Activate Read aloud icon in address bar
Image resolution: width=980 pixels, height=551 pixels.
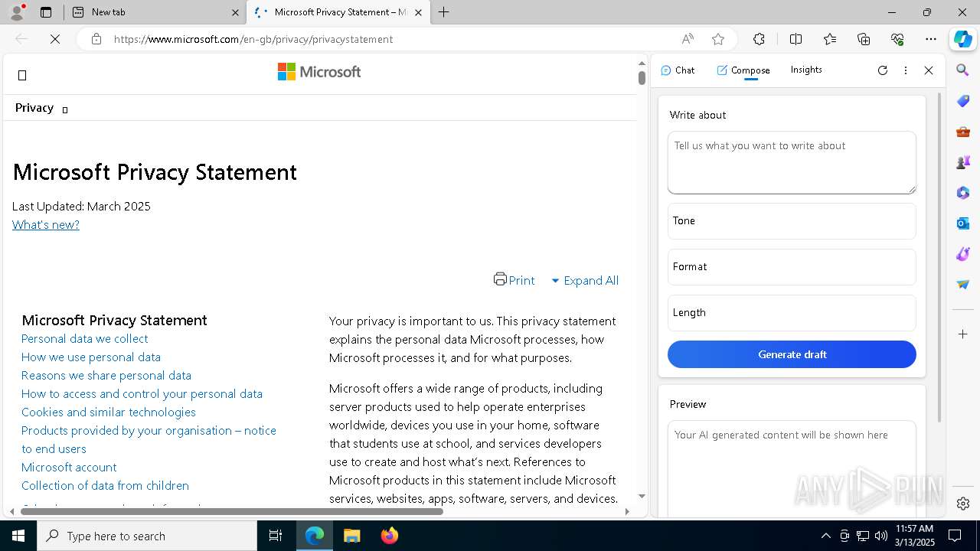(x=688, y=39)
